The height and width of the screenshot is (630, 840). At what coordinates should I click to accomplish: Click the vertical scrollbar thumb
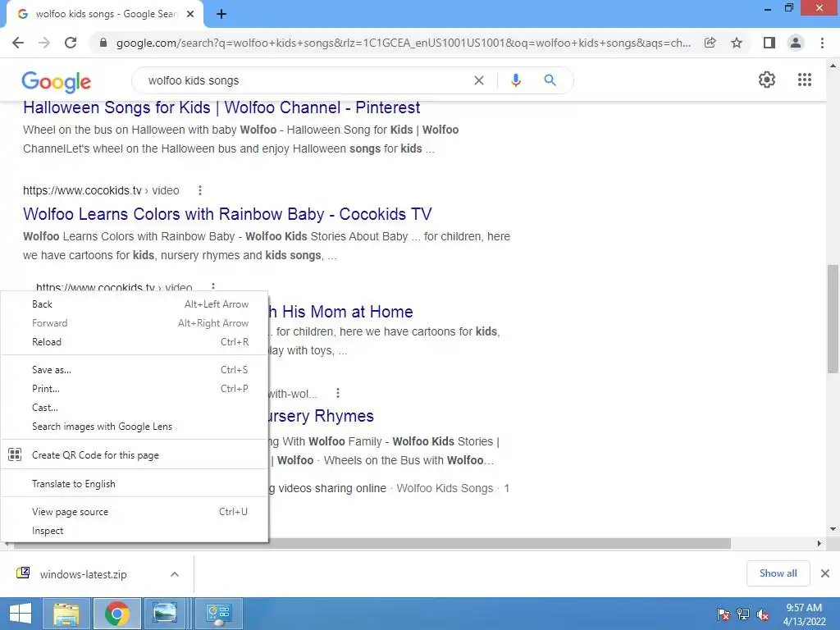pyautogui.click(x=833, y=319)
